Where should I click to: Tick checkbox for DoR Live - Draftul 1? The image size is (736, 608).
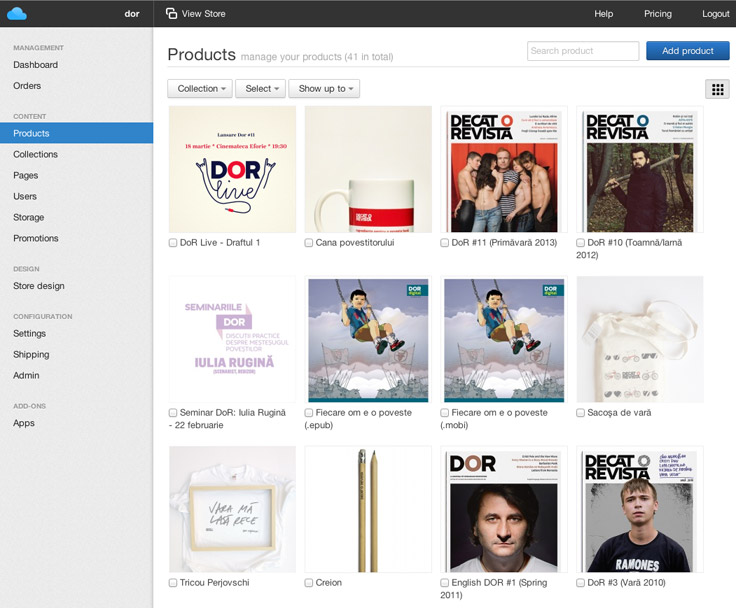click(x=173, y=243)
